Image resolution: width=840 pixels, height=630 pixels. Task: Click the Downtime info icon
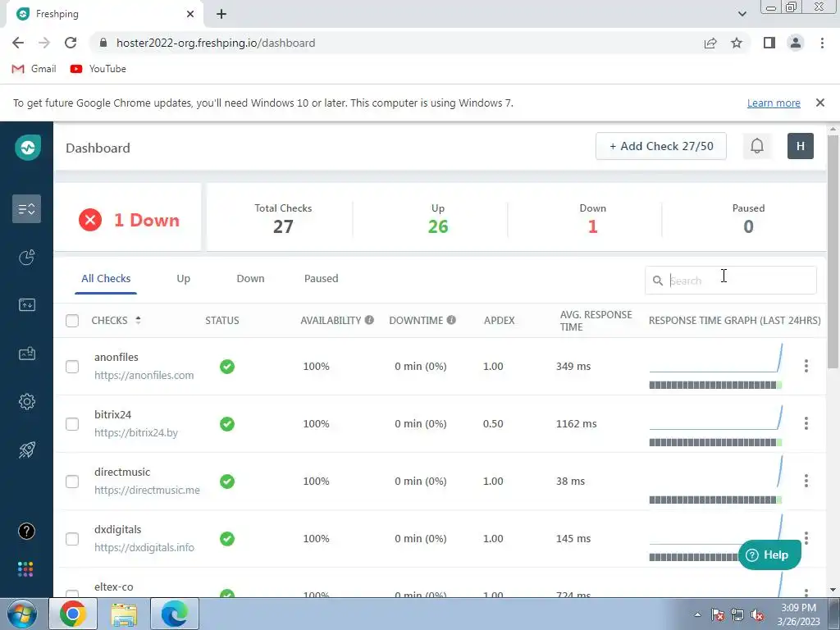coord(451,320)
